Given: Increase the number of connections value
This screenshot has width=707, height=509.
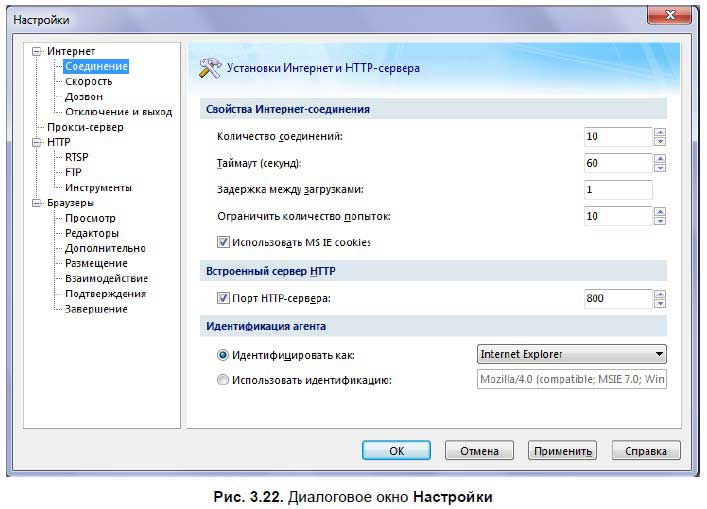Looking at the screenshot, I should coord(660,132).
